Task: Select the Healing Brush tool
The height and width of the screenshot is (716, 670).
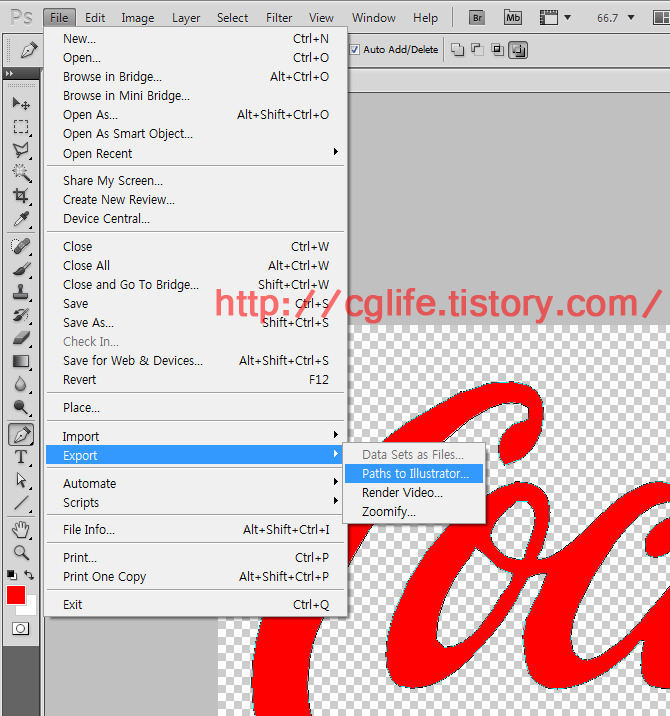Action: [21, 246]
